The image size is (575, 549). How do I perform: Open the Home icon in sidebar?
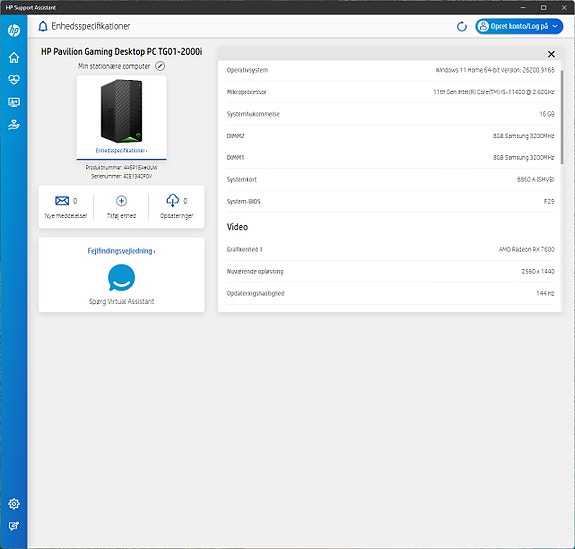(14, 58)
